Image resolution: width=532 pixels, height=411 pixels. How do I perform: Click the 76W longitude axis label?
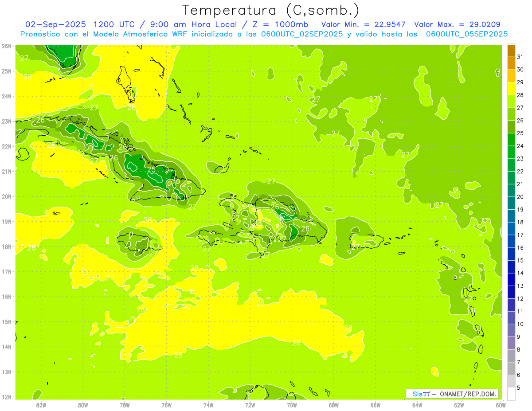click(167, 405)
